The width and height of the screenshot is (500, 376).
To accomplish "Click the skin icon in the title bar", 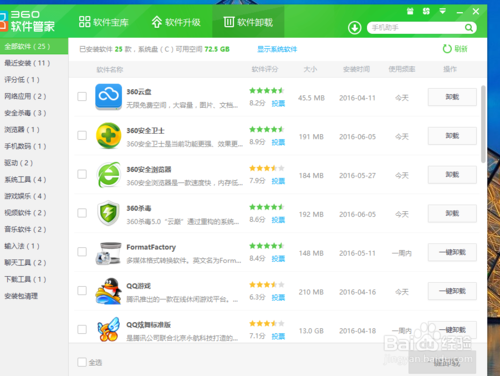I will tap(410, 11).
